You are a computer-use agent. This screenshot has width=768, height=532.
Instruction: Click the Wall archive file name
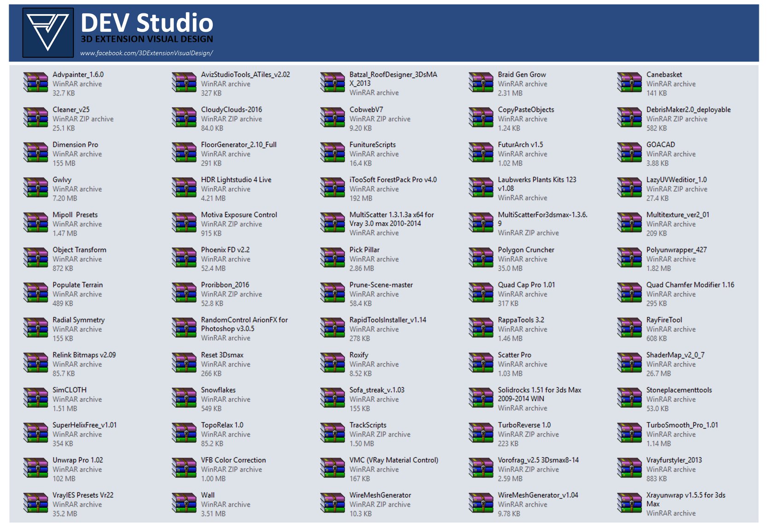208,495
